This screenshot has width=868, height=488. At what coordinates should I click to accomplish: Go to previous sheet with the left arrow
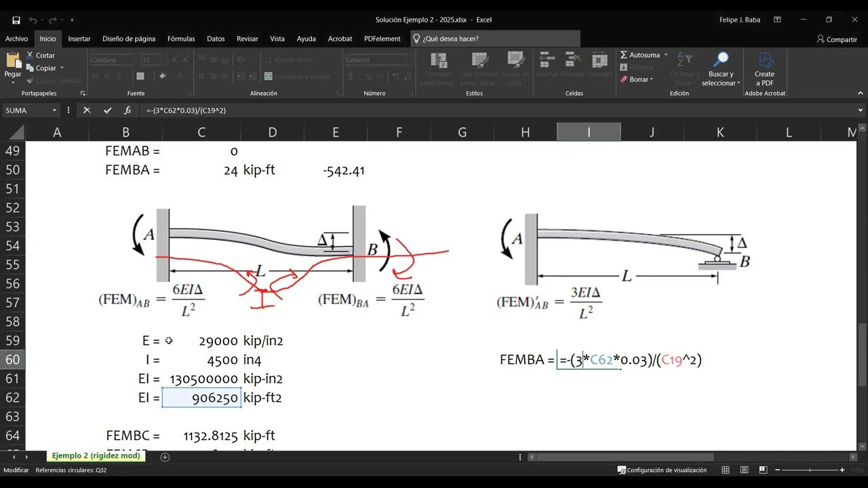[x=14, y=457]
